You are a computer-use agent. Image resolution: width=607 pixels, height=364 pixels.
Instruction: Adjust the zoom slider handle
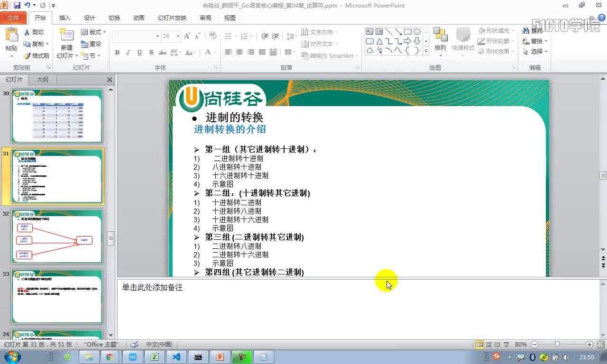(558, 345)
